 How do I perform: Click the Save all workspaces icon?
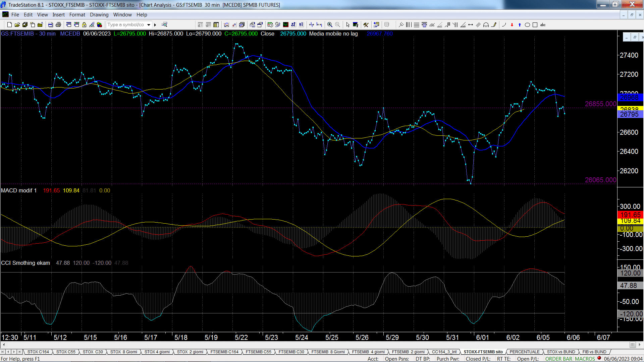click(25, 24)
